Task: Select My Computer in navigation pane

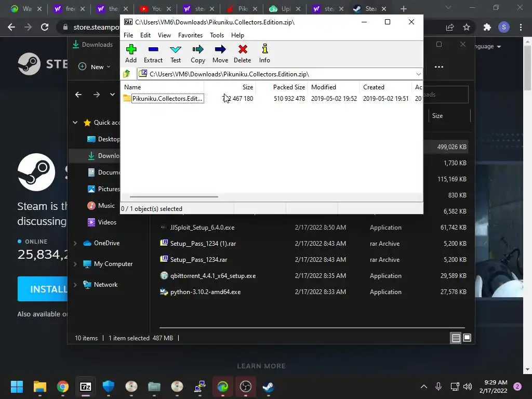Action: 108,264
